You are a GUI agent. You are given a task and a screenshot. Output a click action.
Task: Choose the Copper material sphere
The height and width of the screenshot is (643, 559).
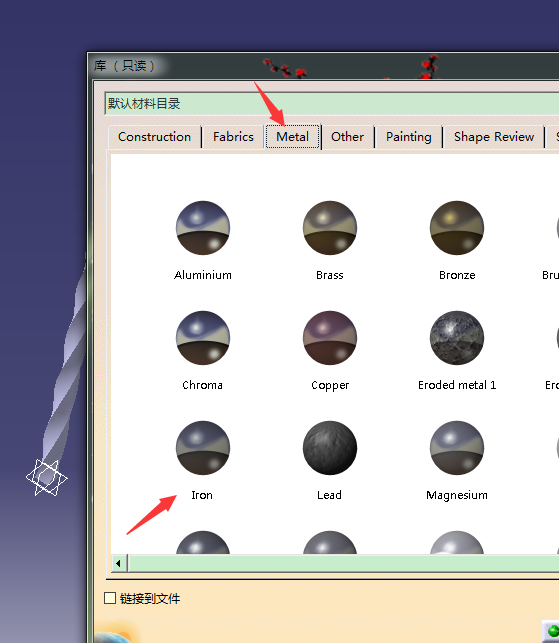point(330,337)
